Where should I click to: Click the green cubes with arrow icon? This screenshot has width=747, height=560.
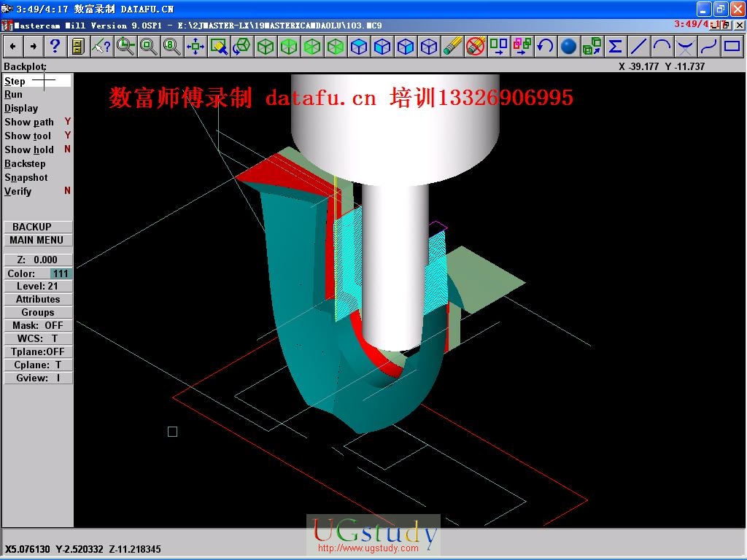592,46
